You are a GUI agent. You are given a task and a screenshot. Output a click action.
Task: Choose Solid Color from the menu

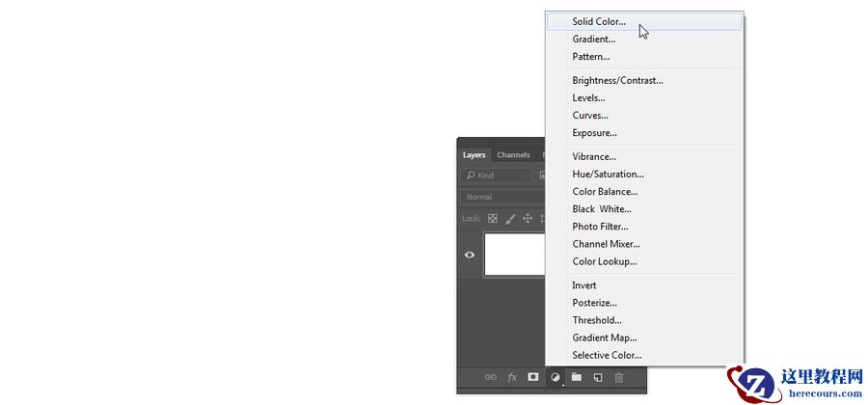click(x=599, y=21)
